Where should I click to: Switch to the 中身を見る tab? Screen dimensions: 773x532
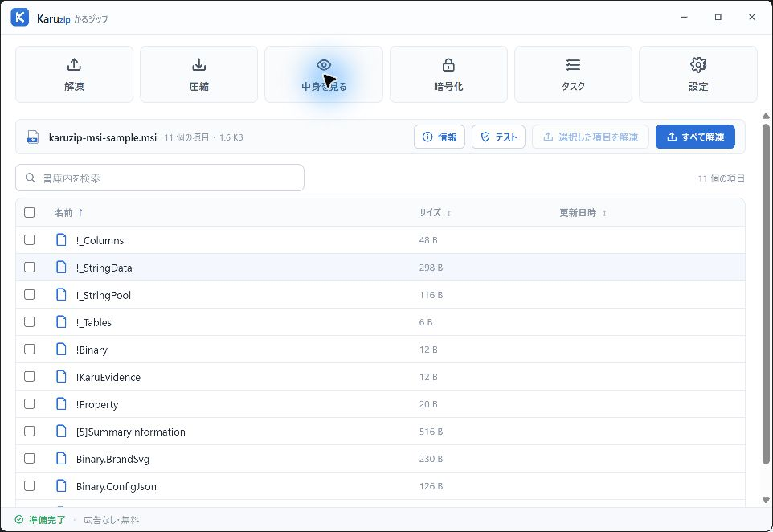point(324,75)
